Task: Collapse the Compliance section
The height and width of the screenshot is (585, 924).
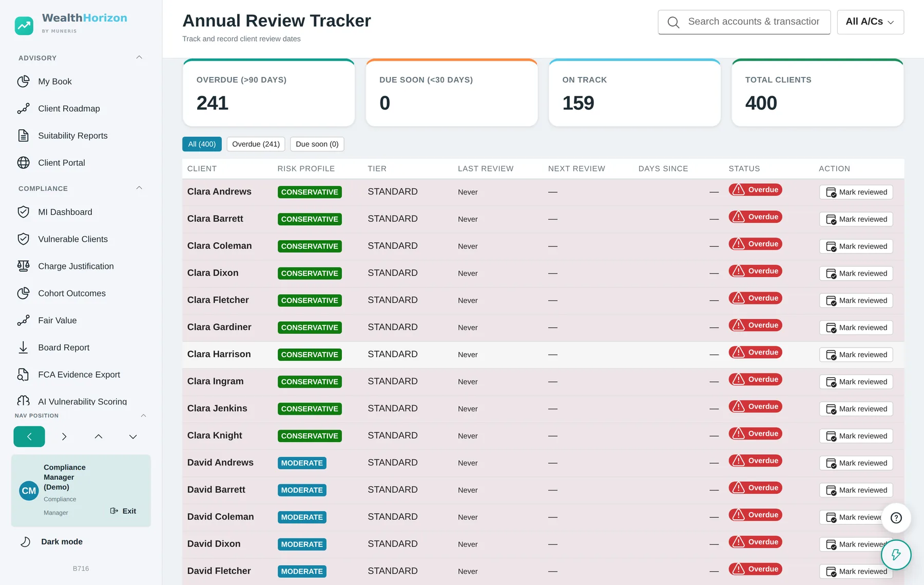Action: click(x=139, y=188)
